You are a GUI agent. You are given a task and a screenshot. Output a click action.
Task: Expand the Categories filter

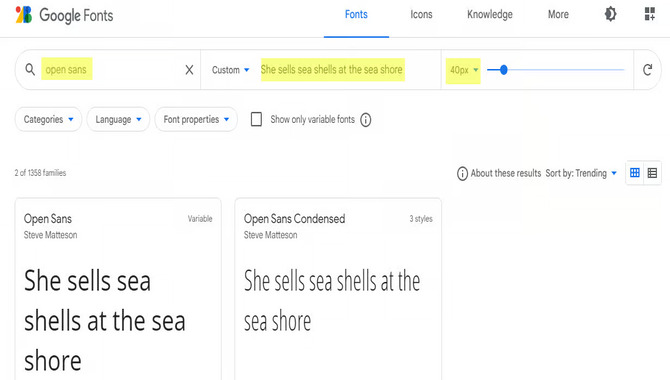point(48,119)
